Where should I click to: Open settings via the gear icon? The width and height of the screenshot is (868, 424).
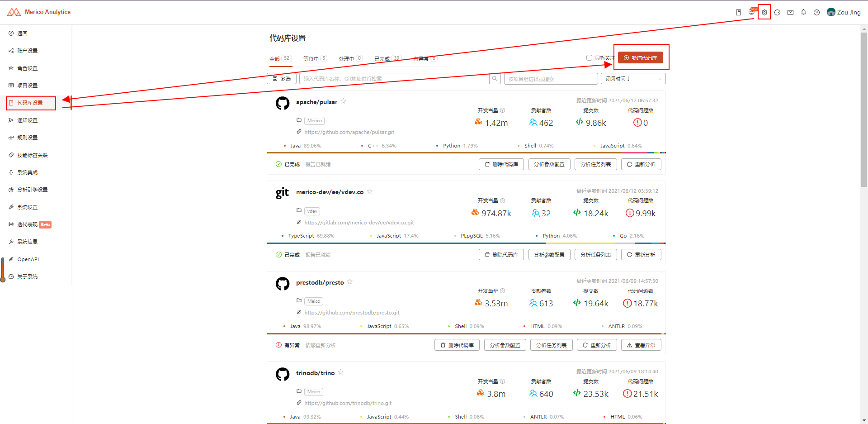point(764,12)
